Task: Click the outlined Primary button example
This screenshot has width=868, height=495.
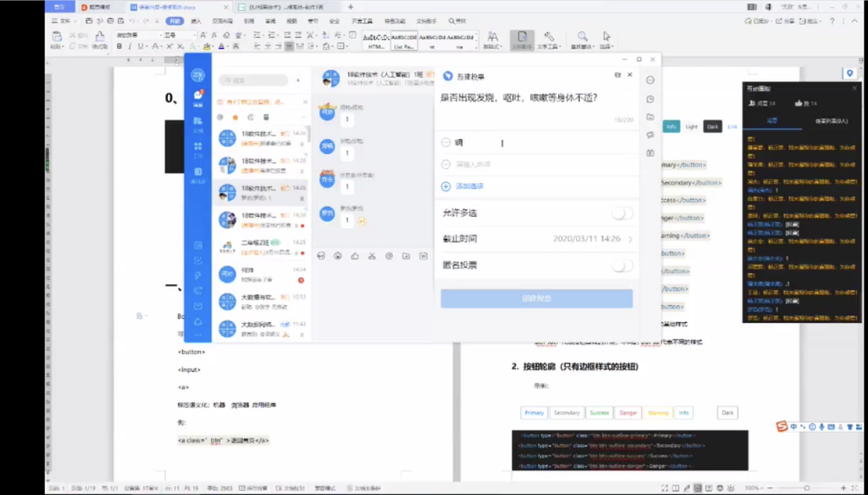Action: 534,413
